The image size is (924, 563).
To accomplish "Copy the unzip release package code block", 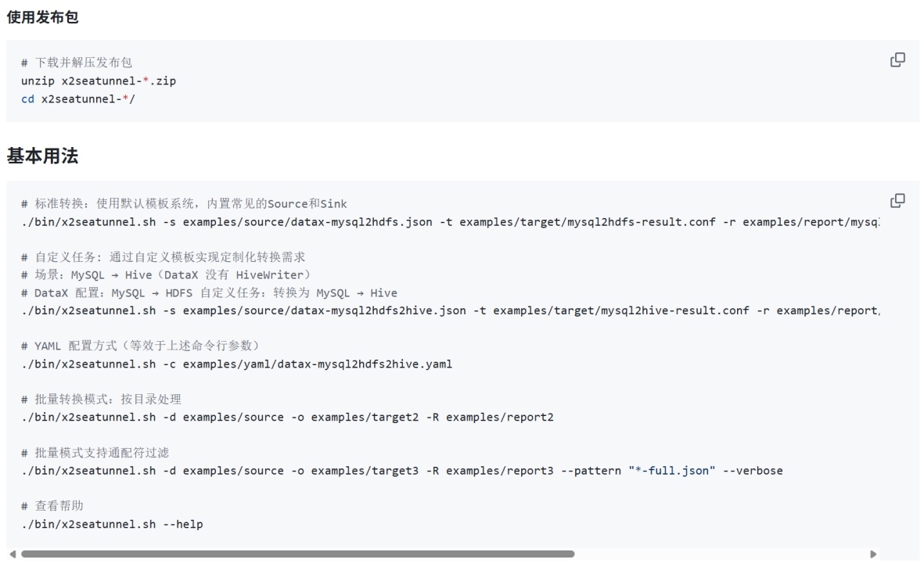I will coord(898,59).
